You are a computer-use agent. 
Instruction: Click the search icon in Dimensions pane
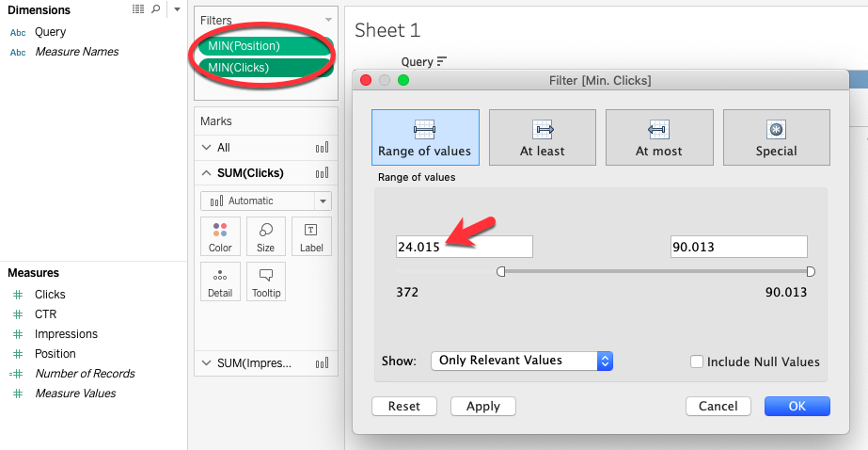tap(155, 8)
